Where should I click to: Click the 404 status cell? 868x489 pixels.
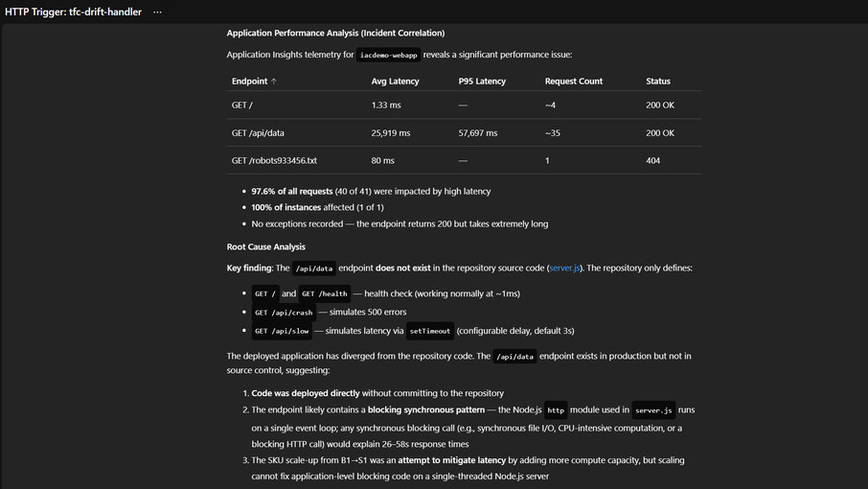(652, 160)
